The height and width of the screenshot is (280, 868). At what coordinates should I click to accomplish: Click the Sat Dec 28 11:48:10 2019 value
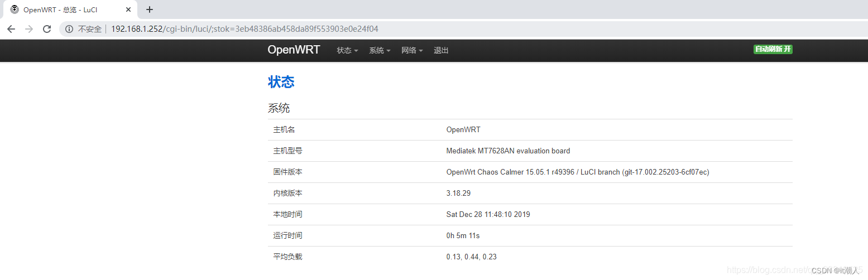click(x=488, y=214)
